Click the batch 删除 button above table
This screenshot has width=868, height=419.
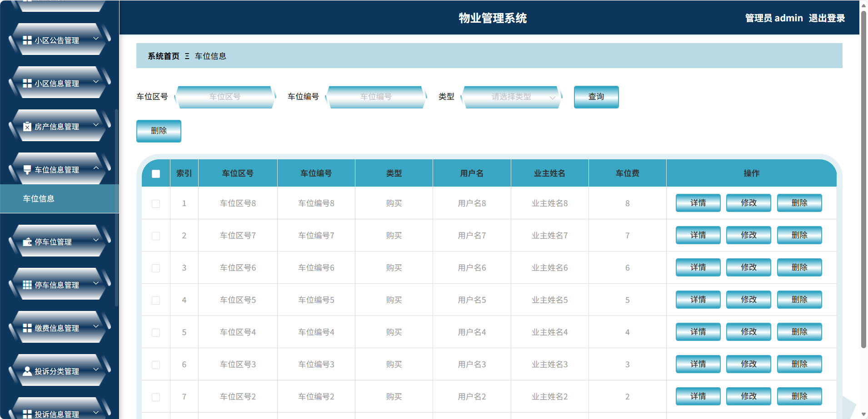[159, 131]
